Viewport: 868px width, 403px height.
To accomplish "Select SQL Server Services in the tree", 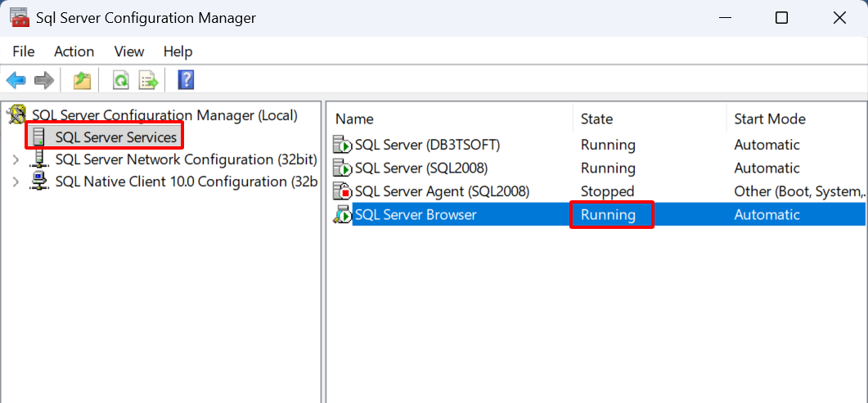I will [115, 137].
